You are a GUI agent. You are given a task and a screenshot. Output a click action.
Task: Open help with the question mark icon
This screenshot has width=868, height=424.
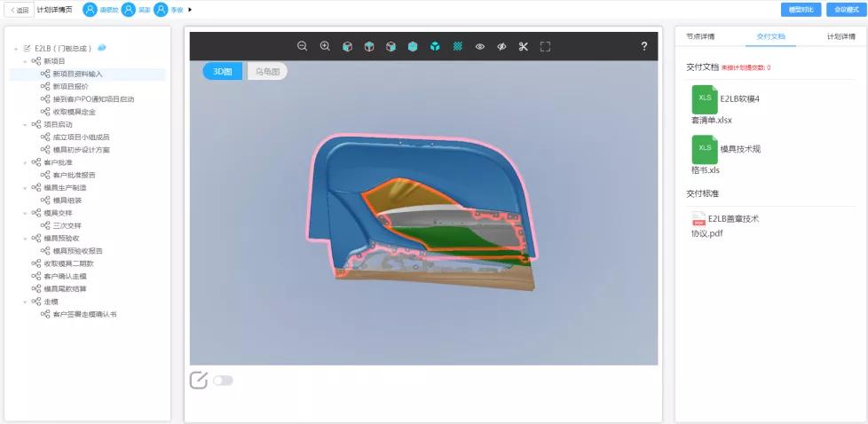coord(644,46)
